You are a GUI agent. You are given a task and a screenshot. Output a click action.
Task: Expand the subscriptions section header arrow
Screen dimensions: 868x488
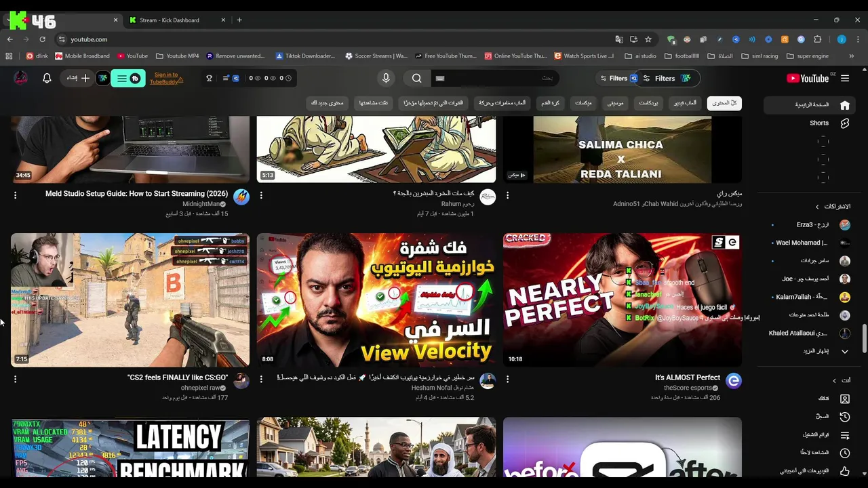pyautogui.click(x=817, y=207)
